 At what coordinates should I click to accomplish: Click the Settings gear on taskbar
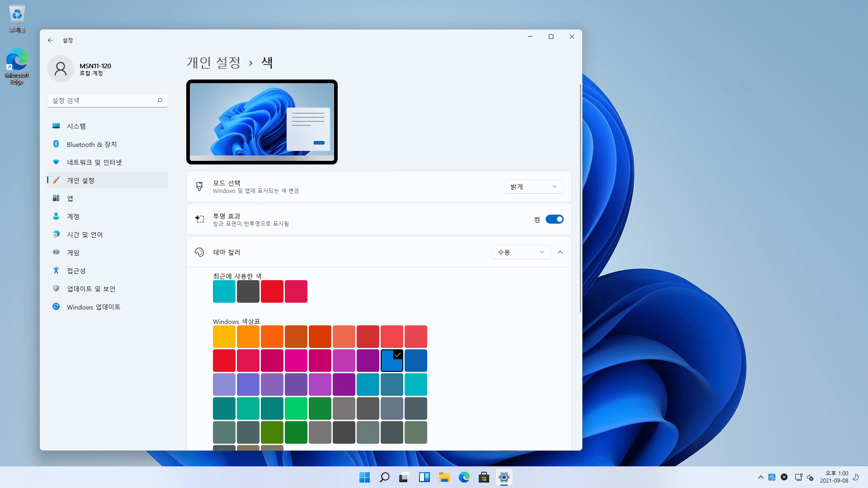point(504,477)
